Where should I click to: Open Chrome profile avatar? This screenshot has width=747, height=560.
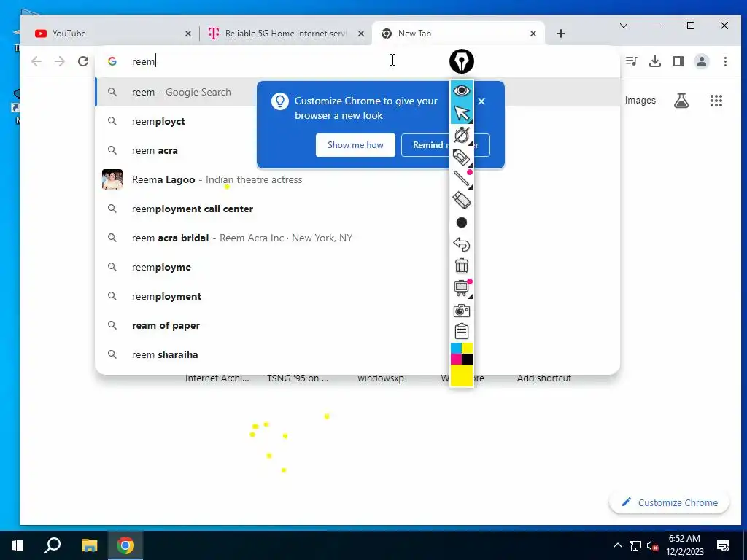(x=701, y=61)
